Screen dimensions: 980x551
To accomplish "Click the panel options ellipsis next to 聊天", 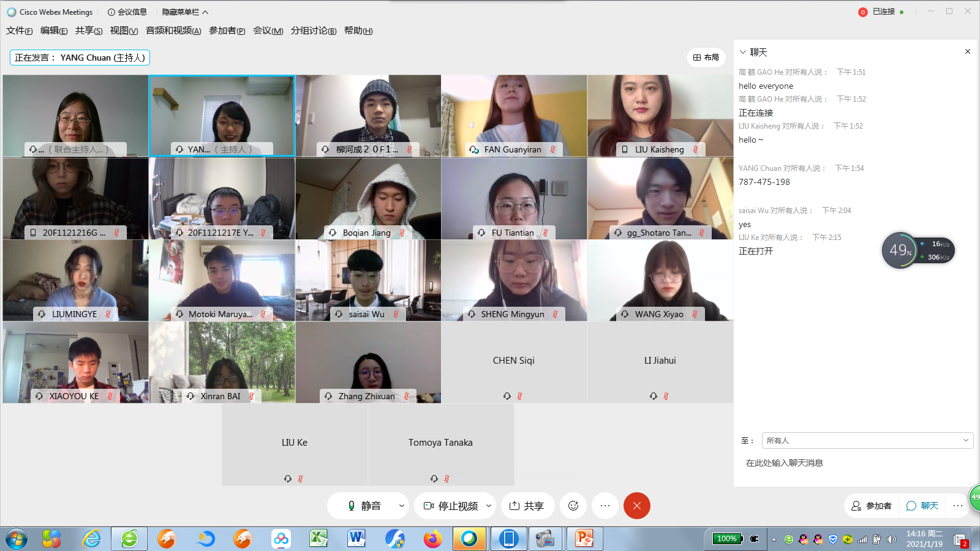I will [x=958, y=506].
